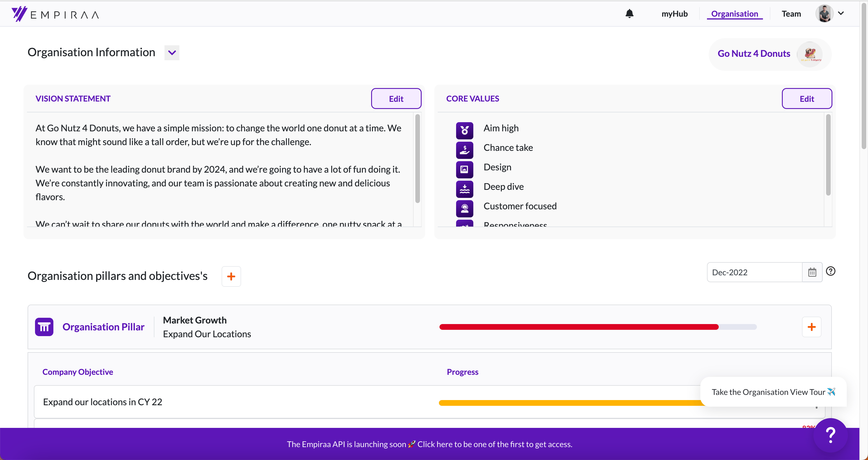The image size is (868, 460).
Task: Collapse the Organisation Information section
Action: 172,53
